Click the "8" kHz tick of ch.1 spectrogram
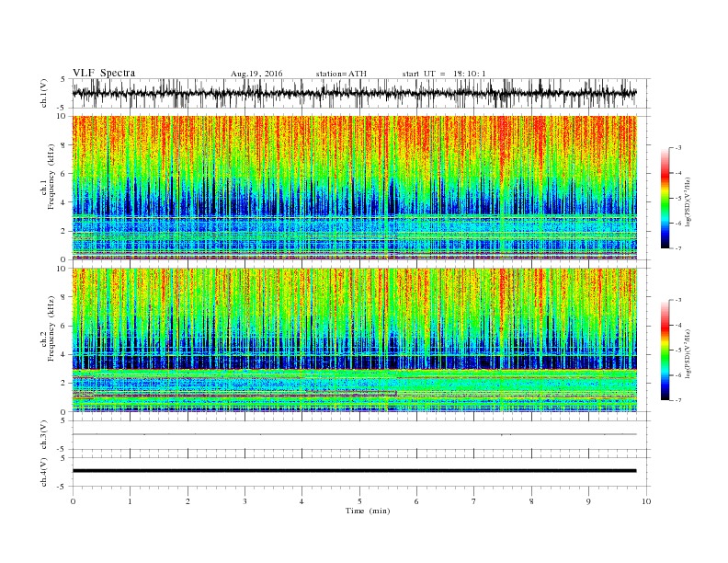Screen dimensions: 728x563 (64, 145)
